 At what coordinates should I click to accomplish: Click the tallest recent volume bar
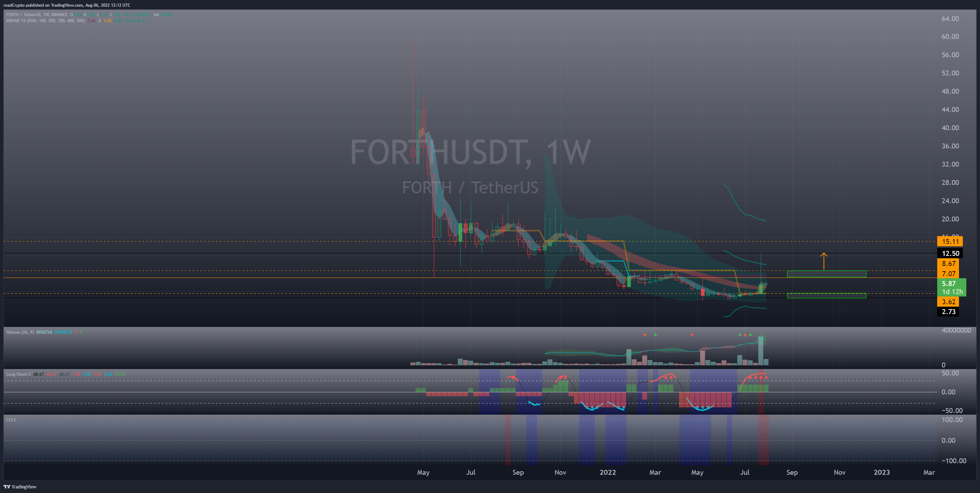pyautogui.click(x=760, y=351)
